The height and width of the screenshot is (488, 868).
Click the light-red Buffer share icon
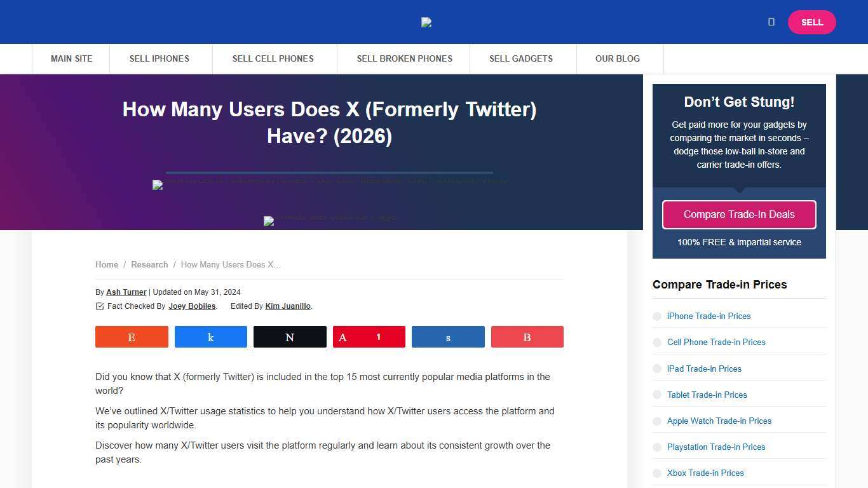pos(527,337)
